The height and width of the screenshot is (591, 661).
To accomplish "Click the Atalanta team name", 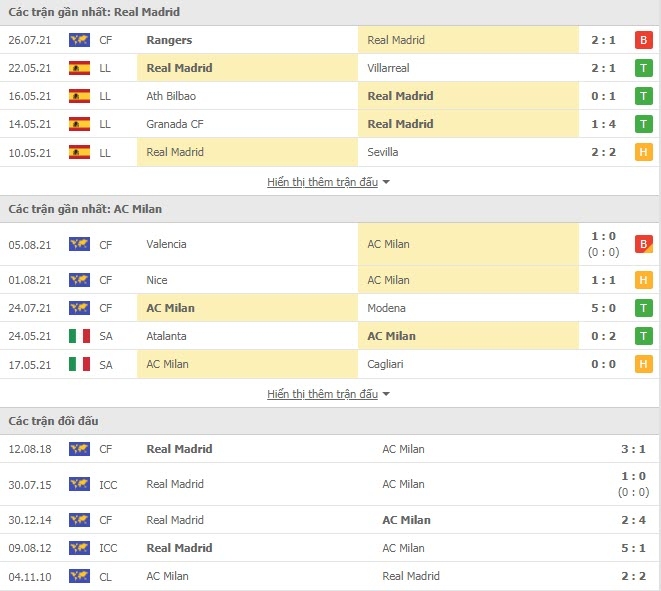I will point(166,336).
